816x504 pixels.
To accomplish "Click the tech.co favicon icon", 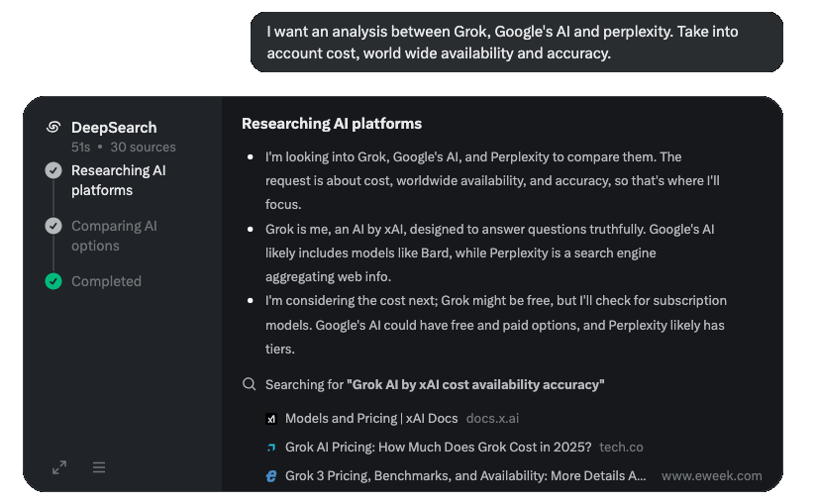I will [271, 448].
